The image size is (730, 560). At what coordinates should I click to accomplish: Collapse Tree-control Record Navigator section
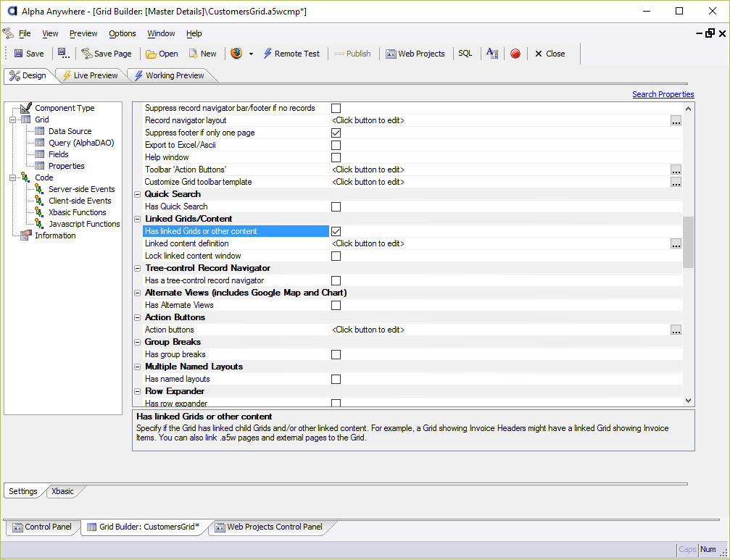click(x=137, y=268)
